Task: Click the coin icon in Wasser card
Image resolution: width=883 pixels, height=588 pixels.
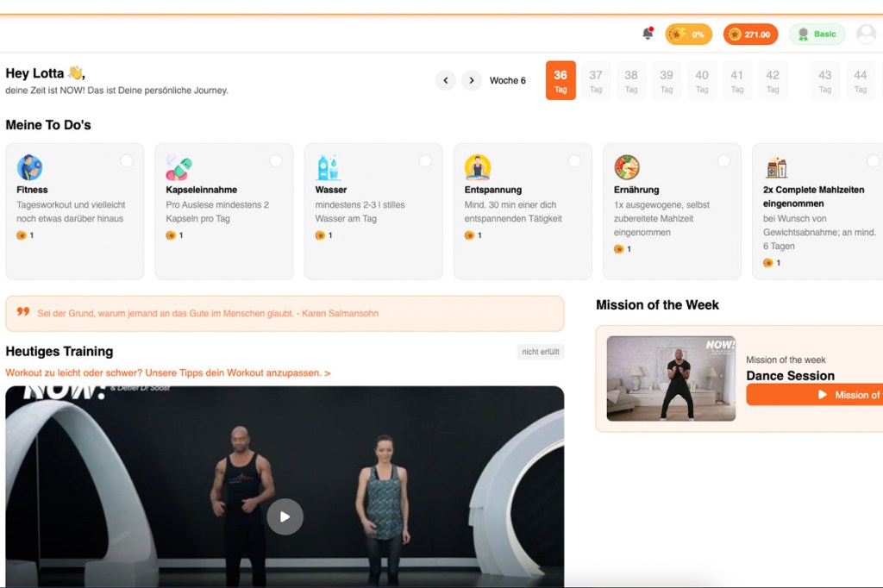Action: point(320,235)
